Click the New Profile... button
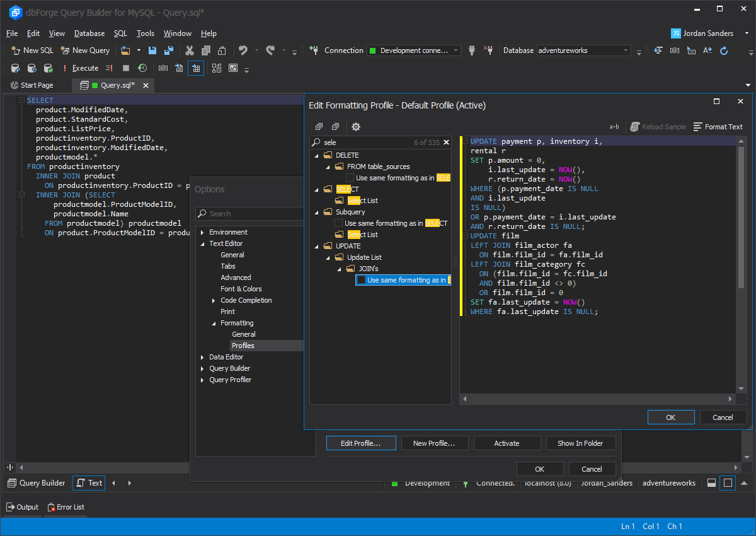The width and height of the screenshot is (756, 536). pyautogui.click(x=434, y=443)
